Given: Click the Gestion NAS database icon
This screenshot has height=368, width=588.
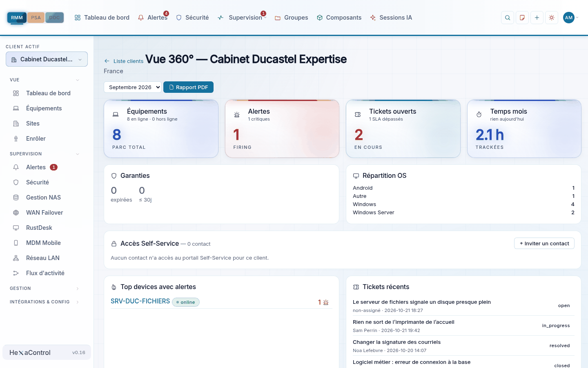Looking at the screenshot, I should point(16,197).
